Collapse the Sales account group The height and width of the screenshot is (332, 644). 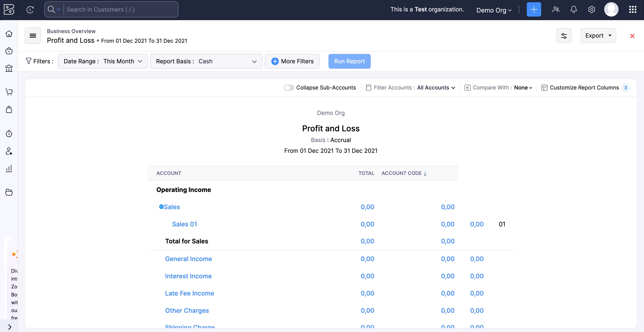tap(161, 207)
